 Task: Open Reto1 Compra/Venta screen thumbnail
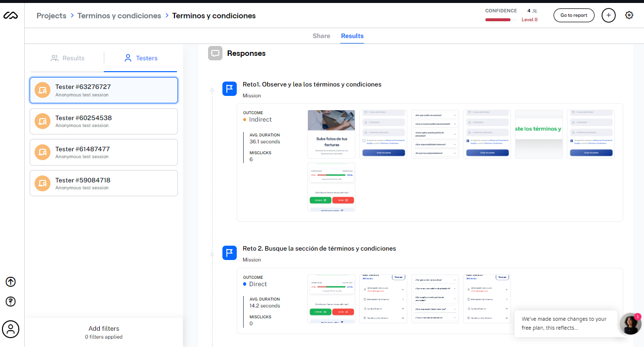coord(331,187)
